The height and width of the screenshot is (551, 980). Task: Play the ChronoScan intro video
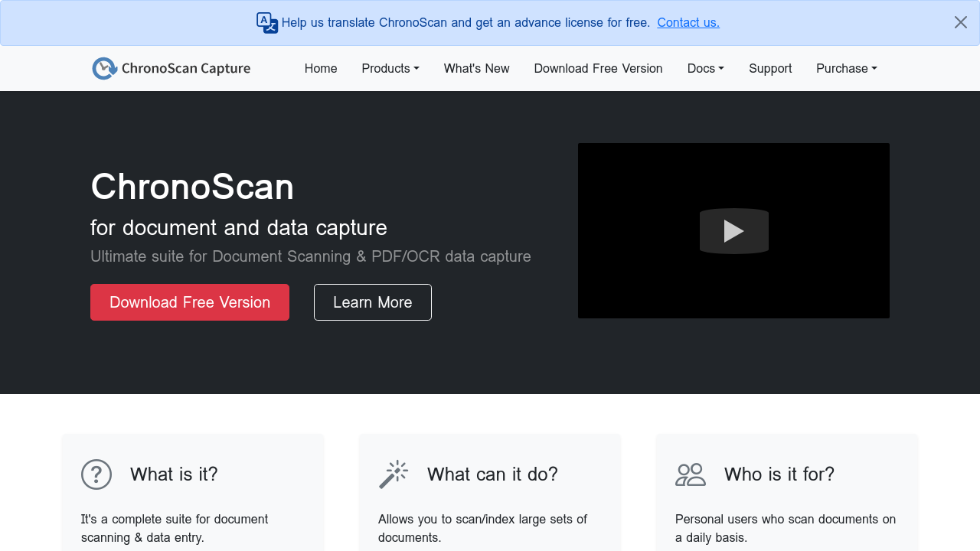pyautogui.click(x=733, y=231)
